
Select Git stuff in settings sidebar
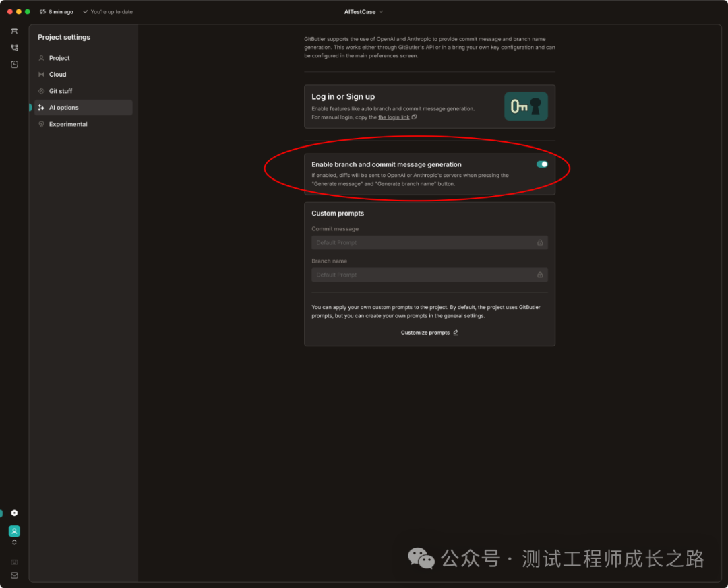(x=84, y=91)
